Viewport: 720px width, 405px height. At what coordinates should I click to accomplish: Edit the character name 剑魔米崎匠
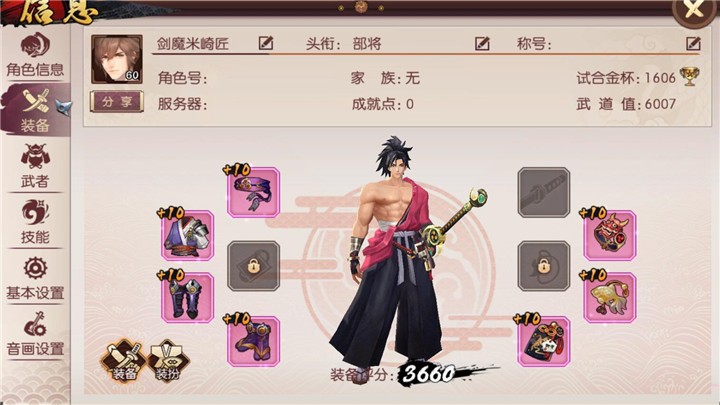coord(266,43)
